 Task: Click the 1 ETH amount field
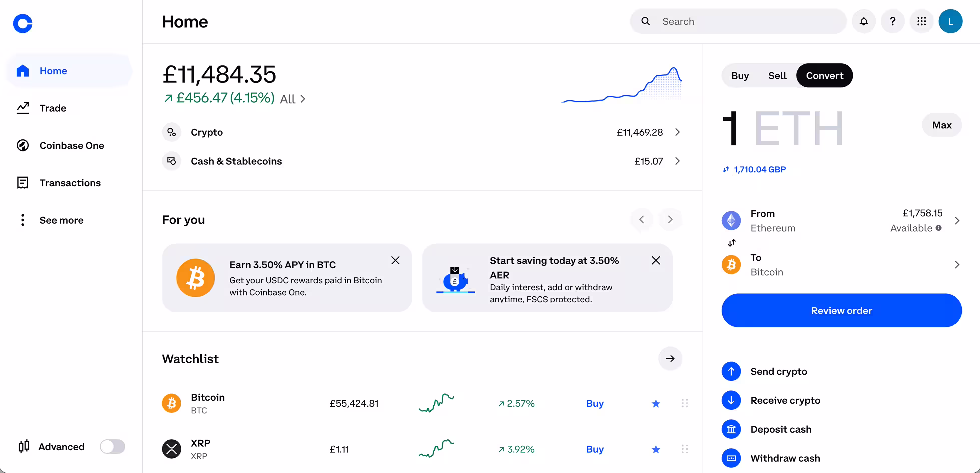(783, 128)
